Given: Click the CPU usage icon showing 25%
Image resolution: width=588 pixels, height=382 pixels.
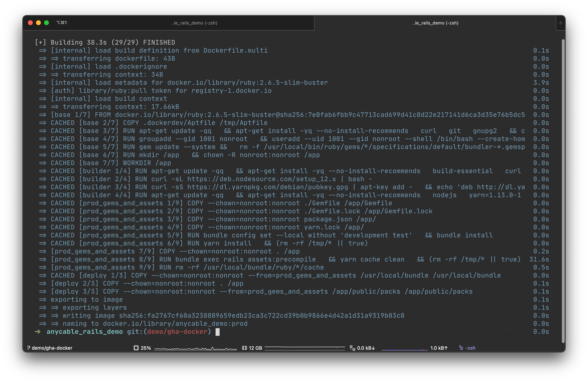Looking at the screenshot, I should tap(136, 348).
